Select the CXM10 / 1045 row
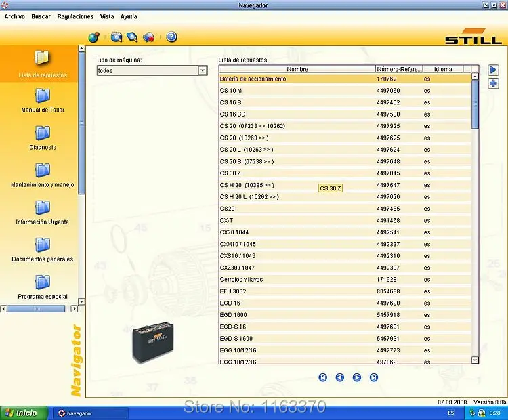 345,244
